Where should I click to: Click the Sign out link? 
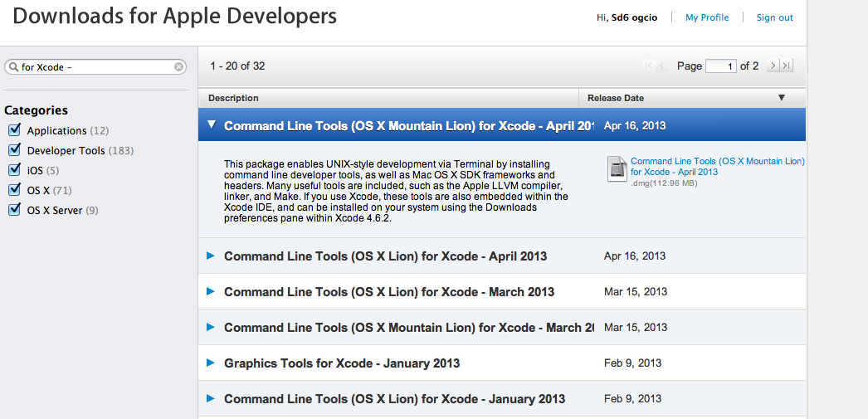click(x=774, y=17)
